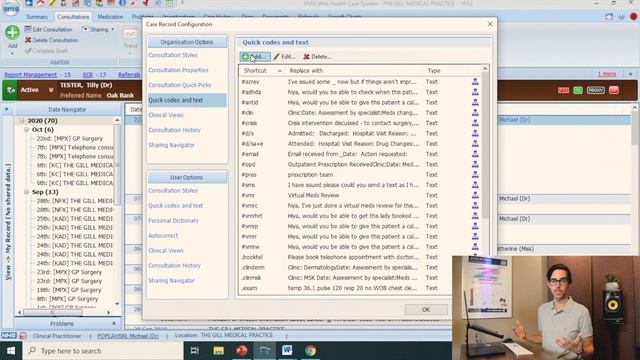The image size is (640, 360).
Task: Select the .booktel shortcut row
Action: (345, 257)
